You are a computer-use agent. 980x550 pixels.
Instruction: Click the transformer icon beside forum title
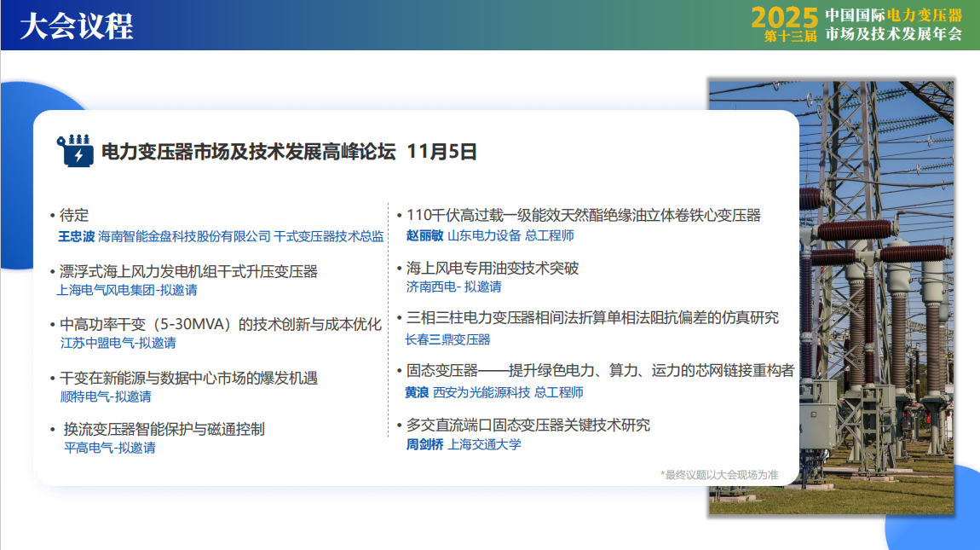click(75, 151)
